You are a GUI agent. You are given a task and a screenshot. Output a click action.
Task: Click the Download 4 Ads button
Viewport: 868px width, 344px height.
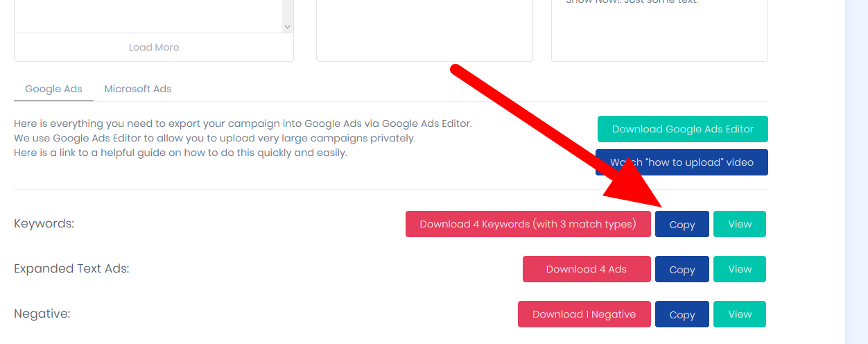point(587,269)
